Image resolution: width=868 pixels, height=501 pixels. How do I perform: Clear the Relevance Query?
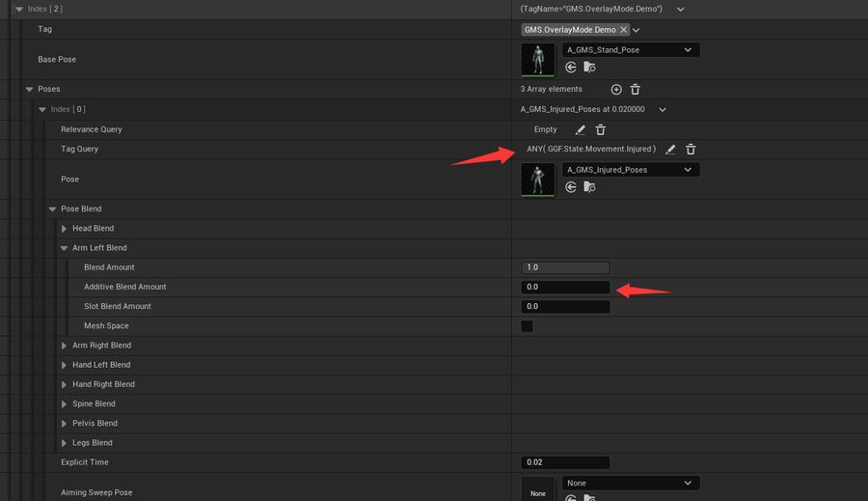coord(601,129)
